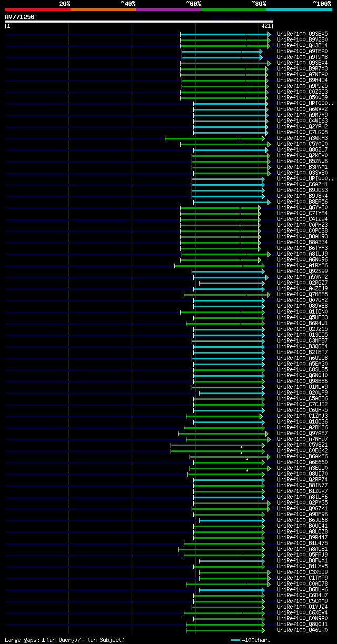Viewport: 337px width, 644px height.
Task: Select the UniRef100_C6AZH1 label
Action: pos(302,184)
